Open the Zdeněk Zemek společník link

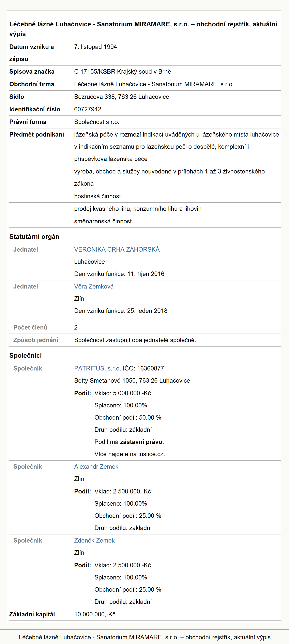pyautogui.click(x=94, y=540)
